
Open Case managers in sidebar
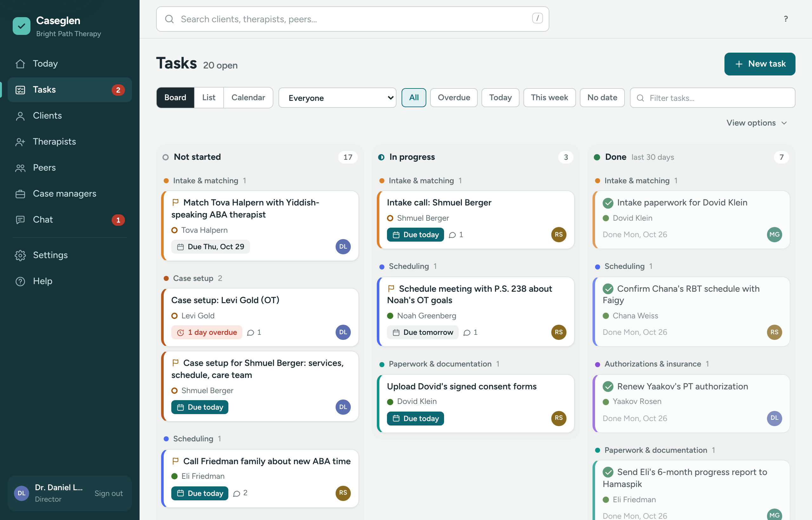click(69, 193)
